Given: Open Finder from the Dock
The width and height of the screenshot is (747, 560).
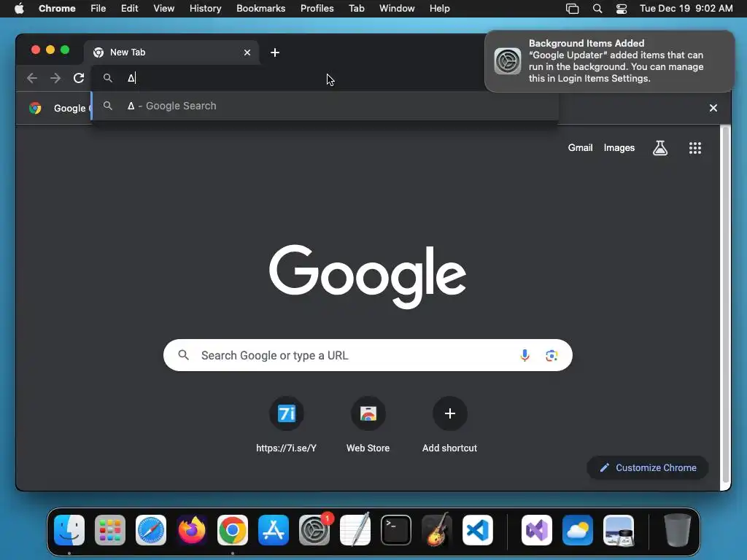Looking at the screenshot, I should pyautogui.click(x=69, y=530).
